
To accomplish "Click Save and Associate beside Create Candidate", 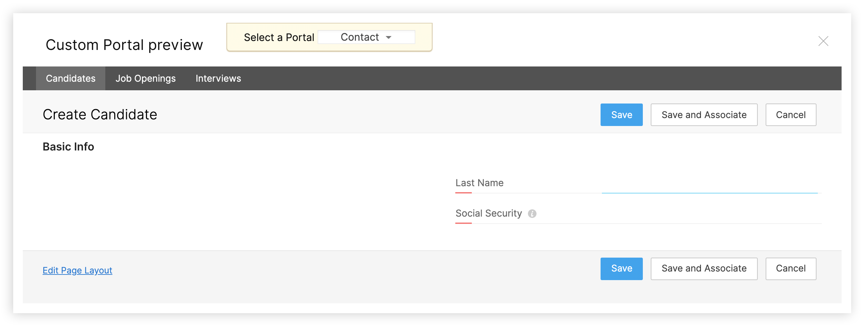I will coord(704,115).
